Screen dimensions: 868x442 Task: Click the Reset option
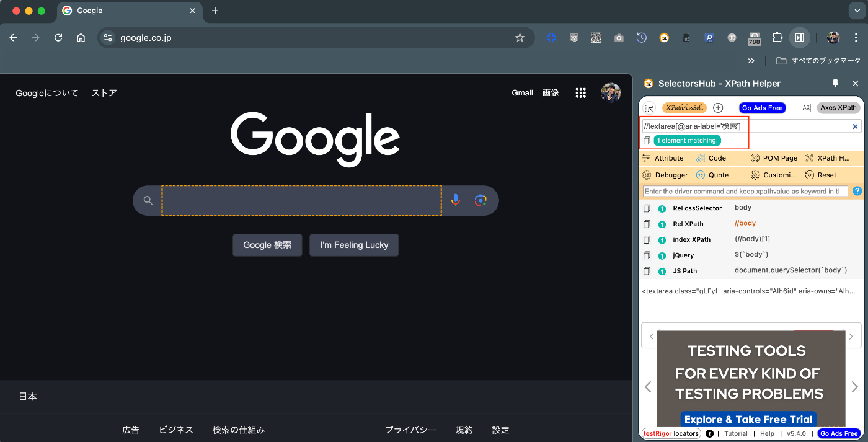pos(821,175)
